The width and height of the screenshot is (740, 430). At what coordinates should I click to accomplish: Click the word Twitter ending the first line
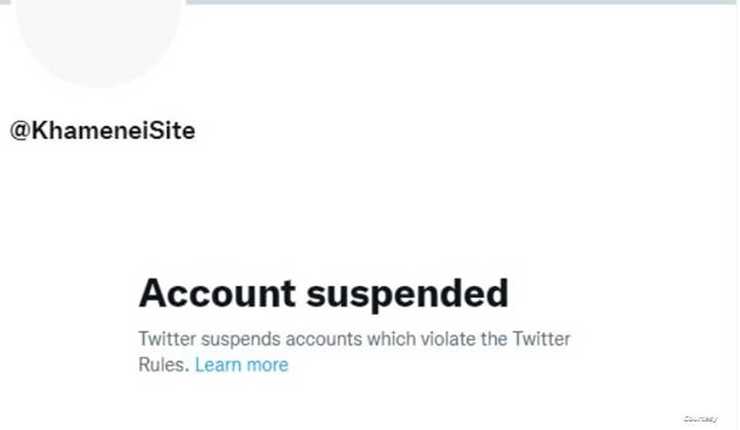tap(541, 339)
